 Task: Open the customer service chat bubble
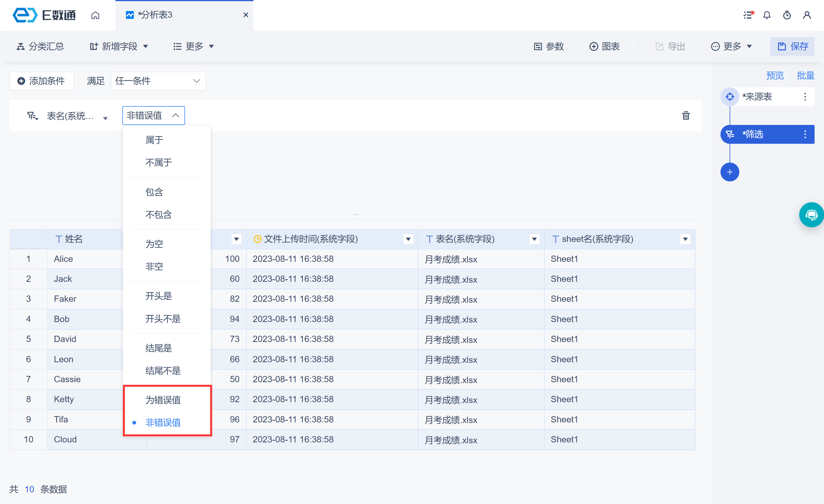[811, 215]
